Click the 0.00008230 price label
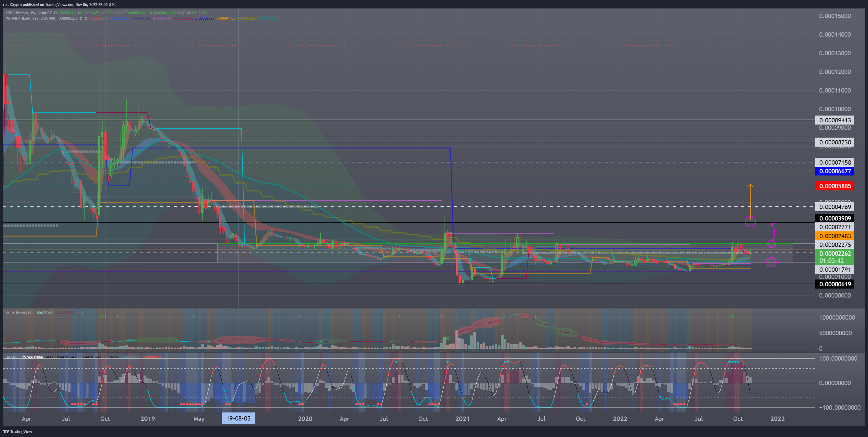This screenshot has height=437, width=868. coord(835,142)
